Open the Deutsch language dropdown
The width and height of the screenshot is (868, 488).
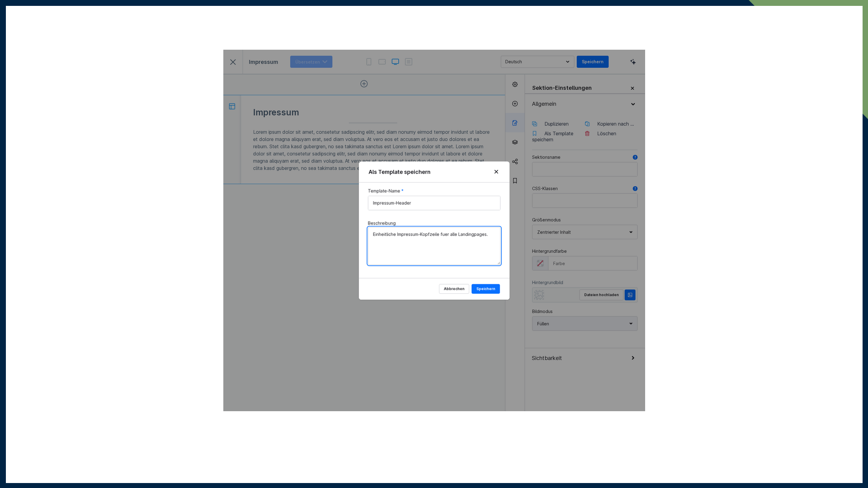tap(538, 62)
